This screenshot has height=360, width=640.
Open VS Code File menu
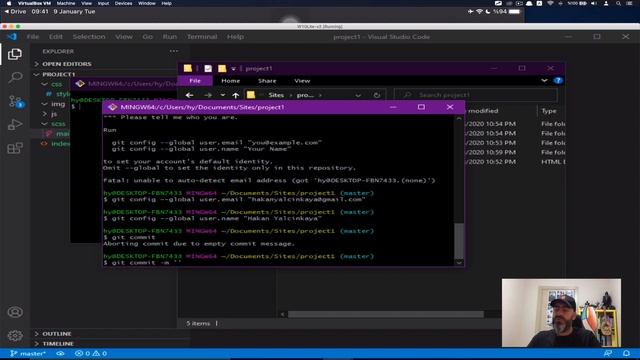33,37
